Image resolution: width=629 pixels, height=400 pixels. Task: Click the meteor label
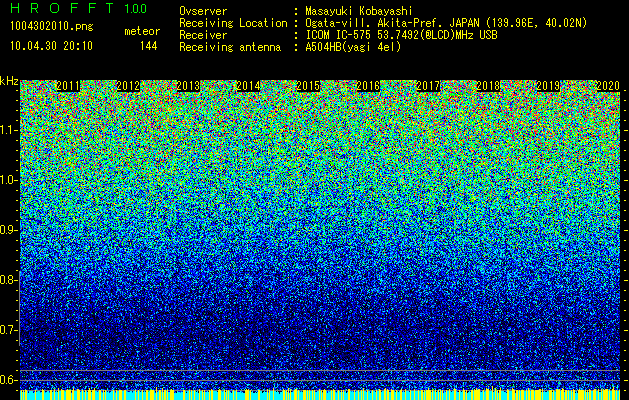point(142,31)
